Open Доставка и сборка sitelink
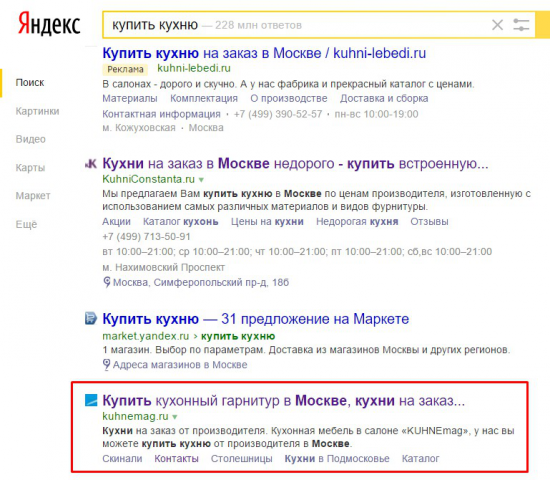The height and width of the screenshot is (480, 550). (x=384, y=99)
